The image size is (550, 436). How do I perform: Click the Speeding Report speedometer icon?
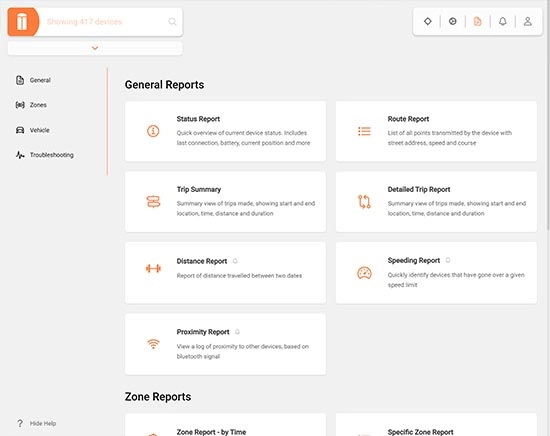[x=364, y=273]
